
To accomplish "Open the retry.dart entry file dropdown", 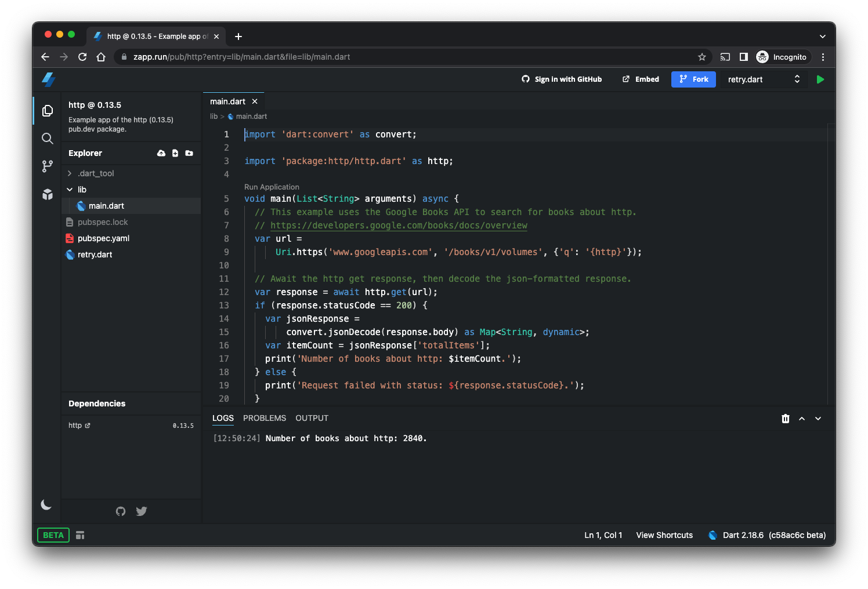I will (764, 79).
